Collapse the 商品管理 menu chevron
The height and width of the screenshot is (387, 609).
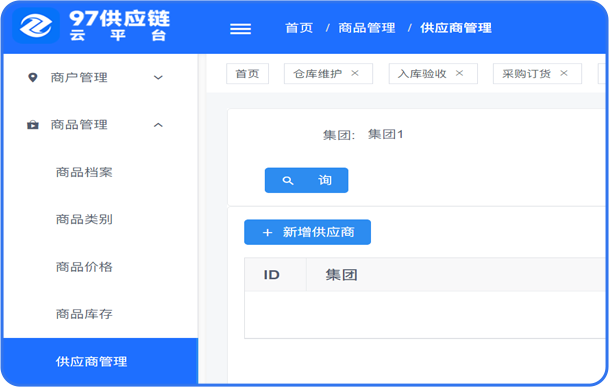point(158,125)
